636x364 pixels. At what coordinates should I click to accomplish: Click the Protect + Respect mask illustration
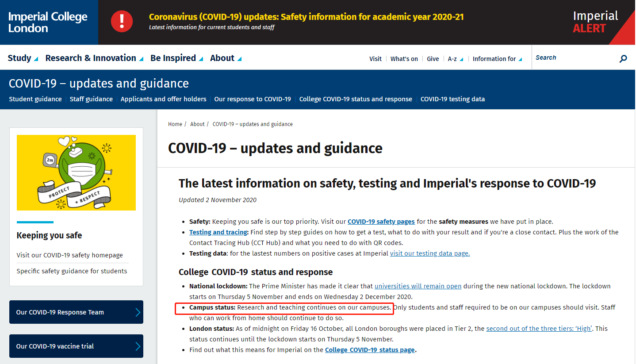[x=76, y=172]
